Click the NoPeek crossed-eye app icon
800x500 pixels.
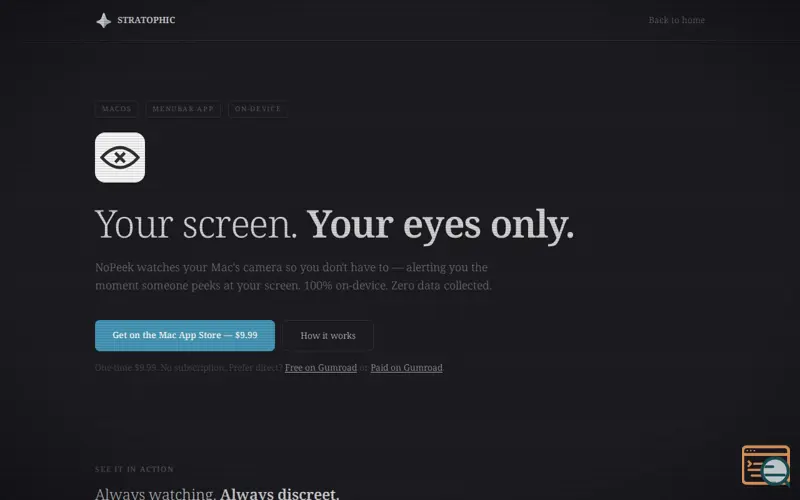[x=120, y=157]
